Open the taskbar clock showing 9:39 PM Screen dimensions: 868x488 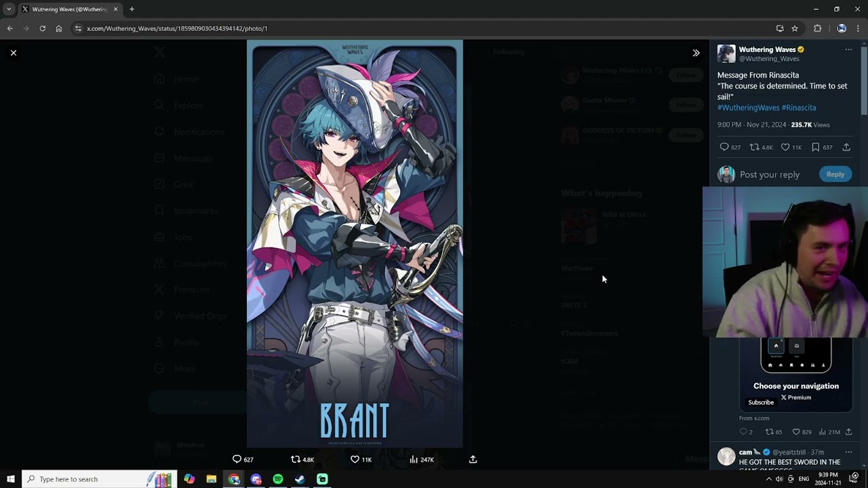click(828, 479)
